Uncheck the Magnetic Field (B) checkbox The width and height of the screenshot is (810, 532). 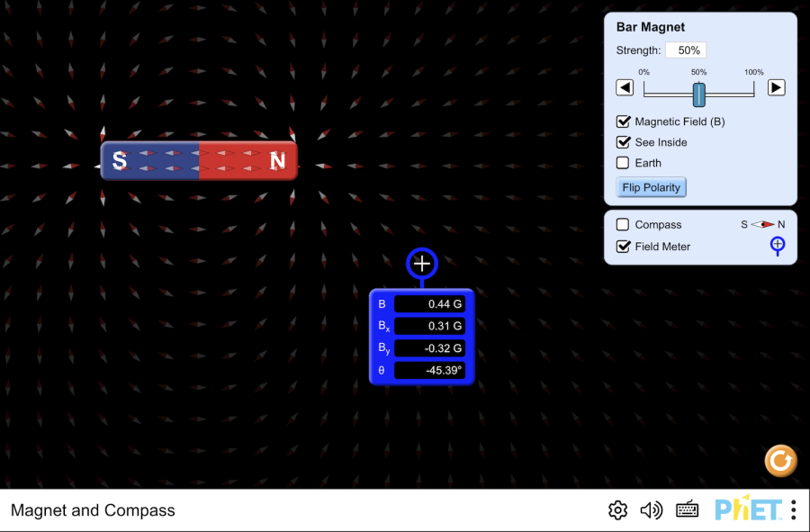tap(623, 122)
